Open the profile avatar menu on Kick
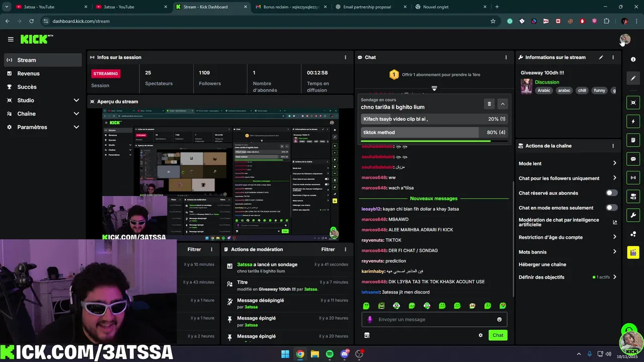644x362 pixels. pyautogui.click(x=625, y=39)
